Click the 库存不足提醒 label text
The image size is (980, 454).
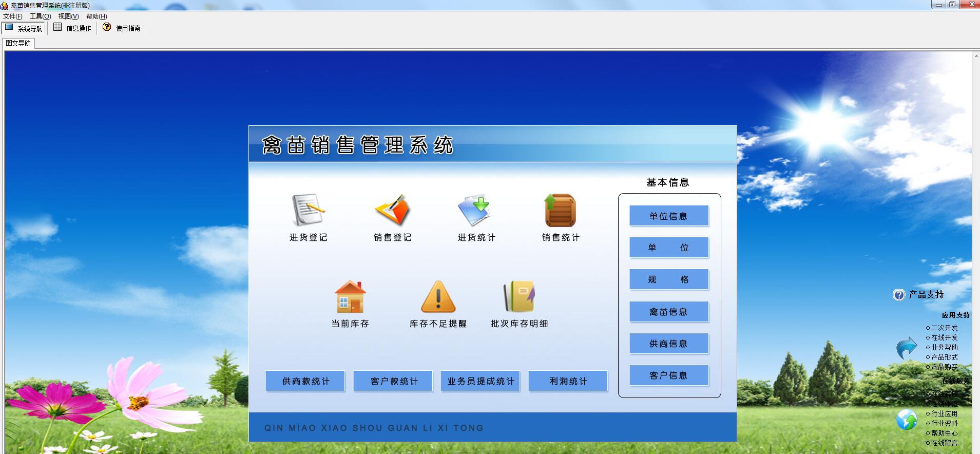pyautogui.click(x=438, y=324)
